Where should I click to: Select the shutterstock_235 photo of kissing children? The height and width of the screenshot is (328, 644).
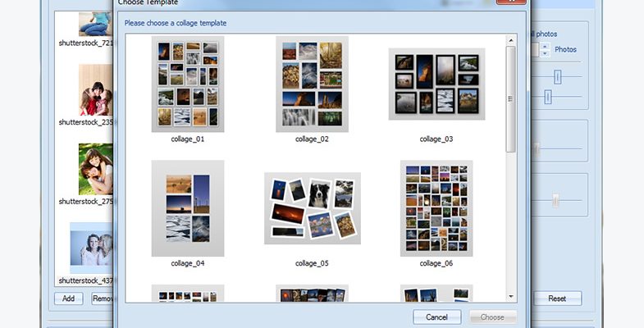tap(96, 90)
